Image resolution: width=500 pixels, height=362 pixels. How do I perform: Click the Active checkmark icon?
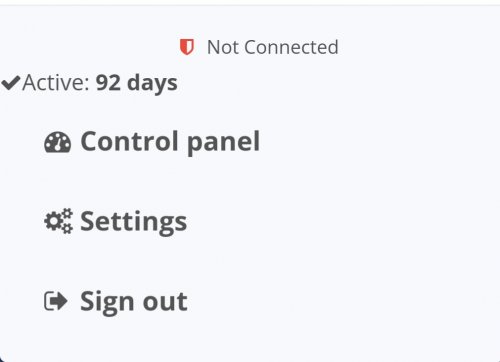coord(11,82)
